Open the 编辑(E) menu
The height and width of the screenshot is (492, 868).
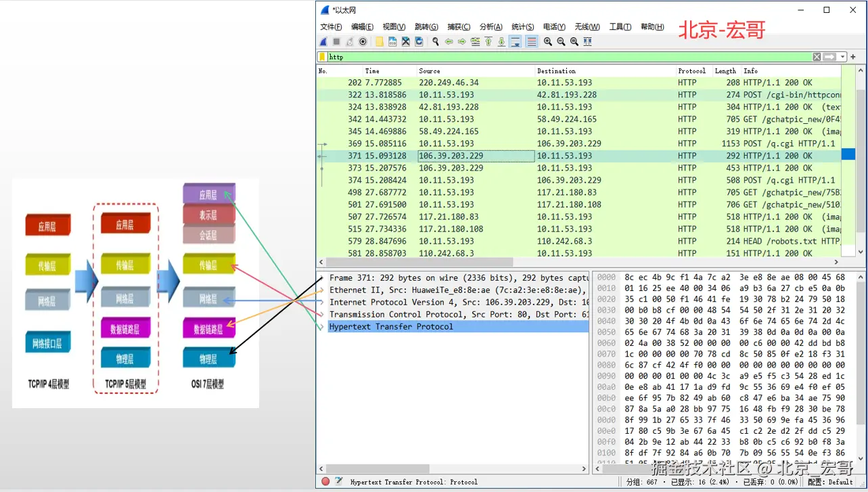(x=362, y=27)
